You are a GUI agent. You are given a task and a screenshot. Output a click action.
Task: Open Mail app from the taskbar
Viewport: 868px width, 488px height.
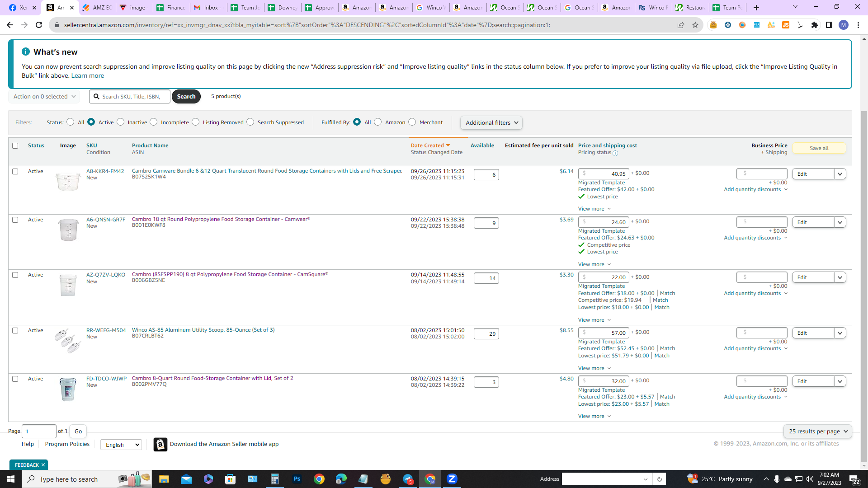186,479
